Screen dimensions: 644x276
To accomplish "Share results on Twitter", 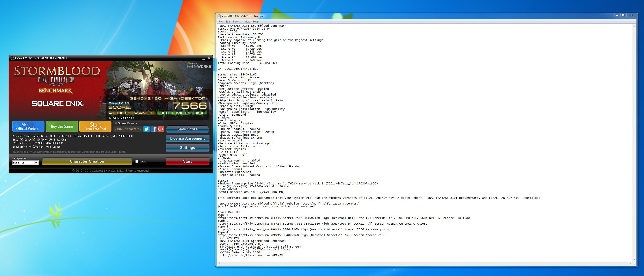I will (147, 129).
